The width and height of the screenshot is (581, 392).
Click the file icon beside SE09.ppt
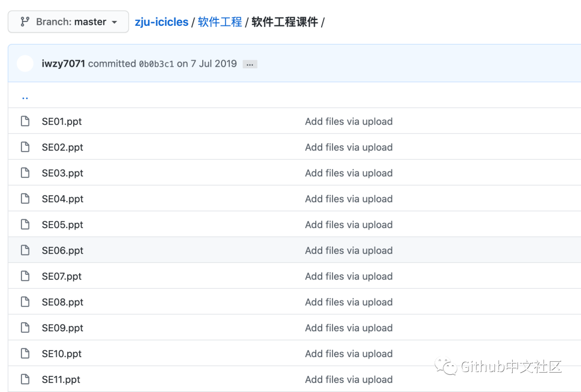(x=25, y=328)
